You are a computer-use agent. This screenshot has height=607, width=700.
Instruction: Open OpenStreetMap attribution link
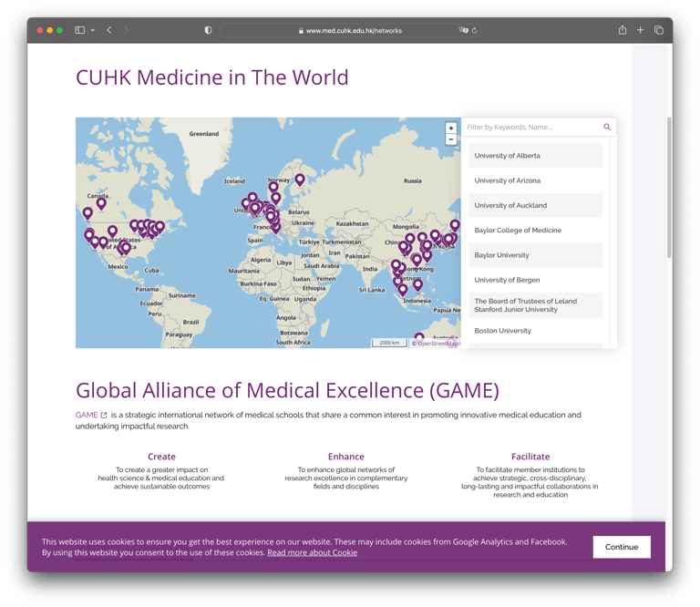click(437, 344)
